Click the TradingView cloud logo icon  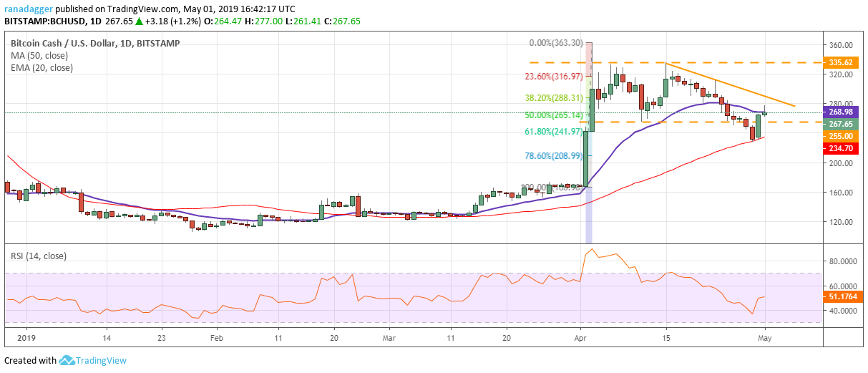point(68,360)
